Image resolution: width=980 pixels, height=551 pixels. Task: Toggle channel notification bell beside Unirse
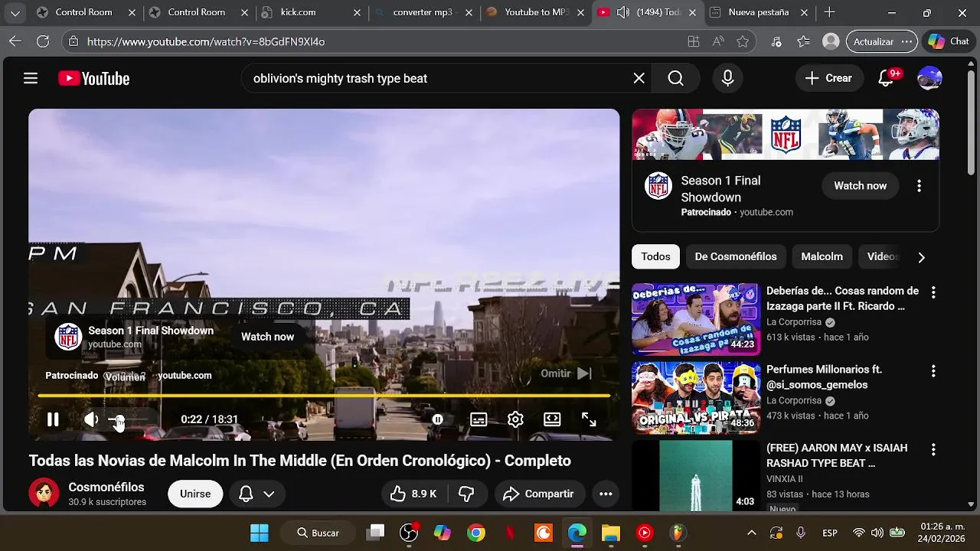tap(246, 494)
